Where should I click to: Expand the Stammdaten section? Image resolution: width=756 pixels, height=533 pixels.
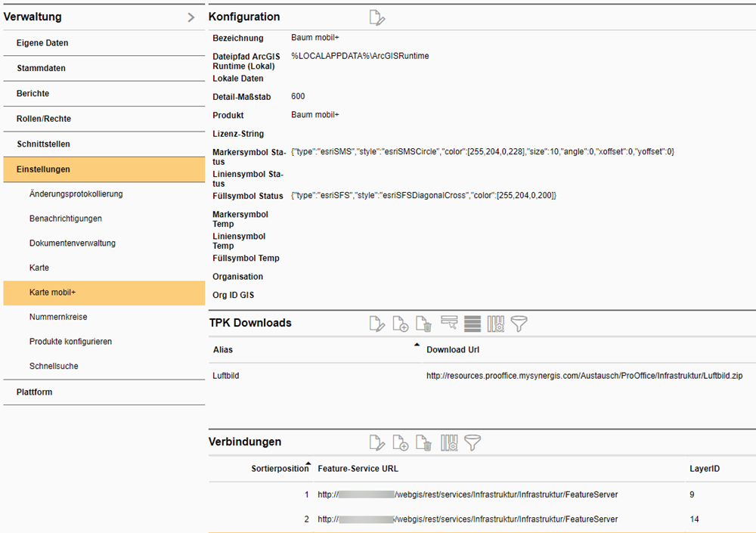point(42,68)
